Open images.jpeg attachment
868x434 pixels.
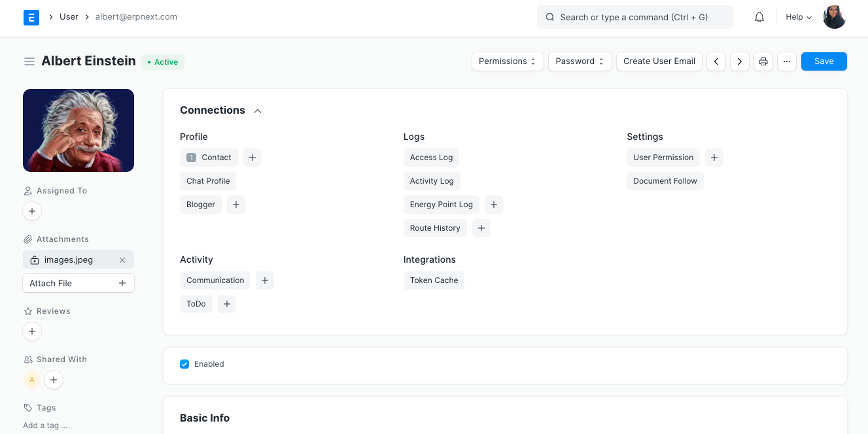tap(69, 260)
